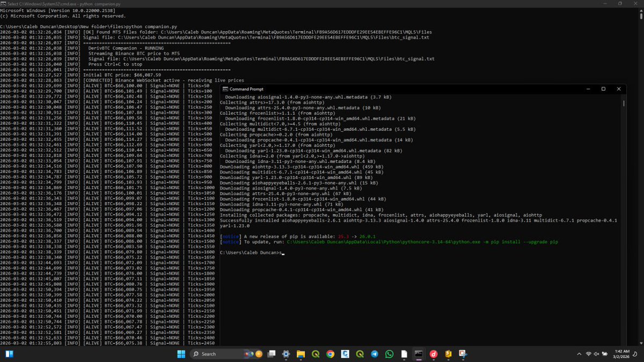Open the Settings gear in the taskbar

(286, 354)
